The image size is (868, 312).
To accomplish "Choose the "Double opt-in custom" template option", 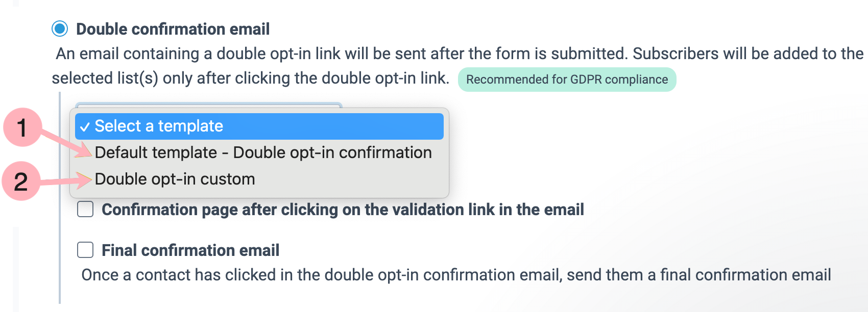I will coord(175,179).
